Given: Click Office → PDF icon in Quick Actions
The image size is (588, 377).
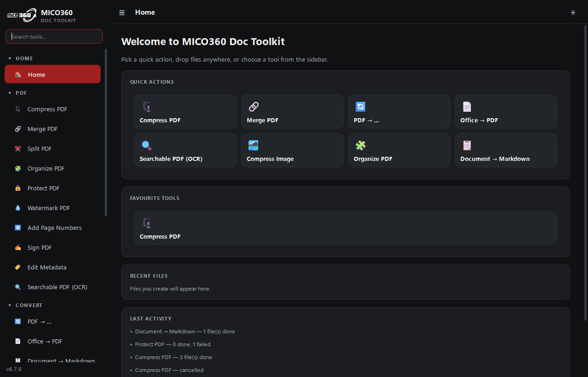Looking at the screenshot, I should pos(467,107).
